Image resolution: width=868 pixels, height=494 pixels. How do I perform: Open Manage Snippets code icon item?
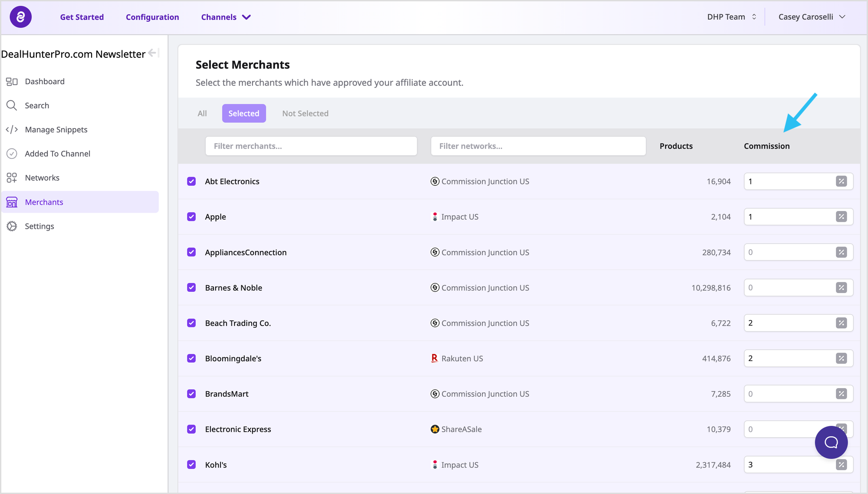pos(12,130)
